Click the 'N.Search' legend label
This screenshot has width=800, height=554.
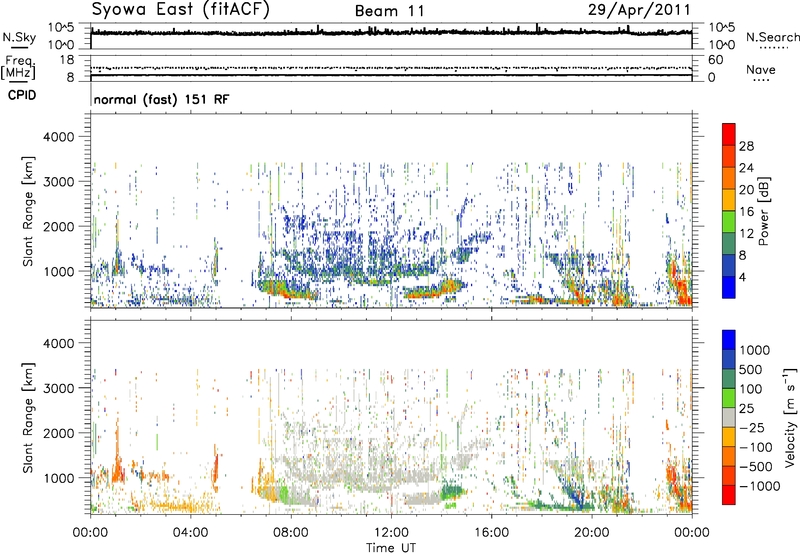point(772,37)
